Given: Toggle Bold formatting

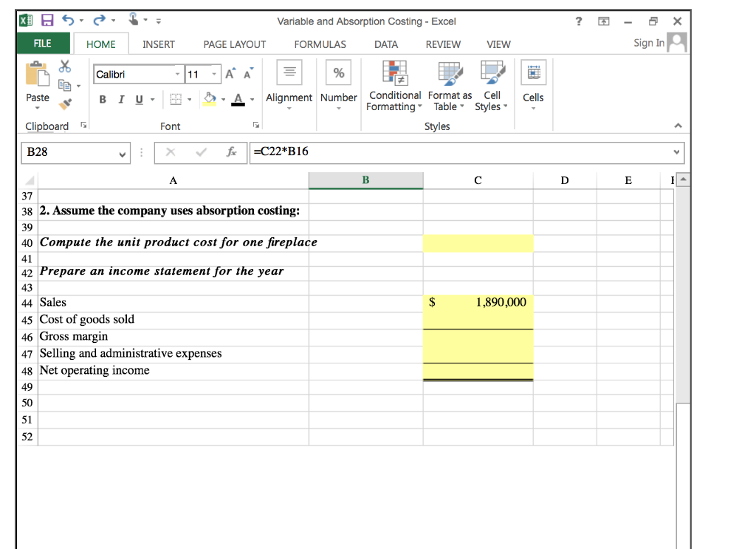Looking at the screenshot, I should click(x=103, y=99).
